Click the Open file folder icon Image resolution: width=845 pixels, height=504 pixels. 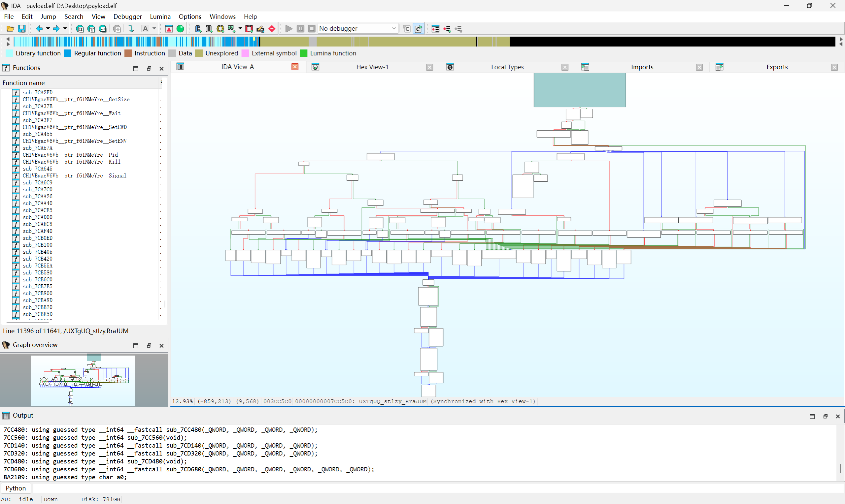coord(10,29)
